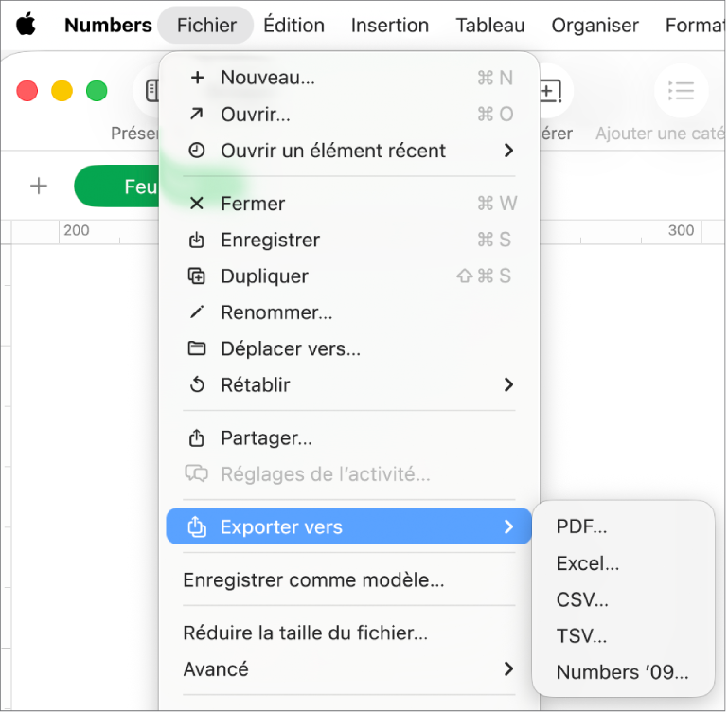The height and width of the screenshot is (713, 728).
Task: Click the share icon beside Partager
Action: [x=197, y=437]
